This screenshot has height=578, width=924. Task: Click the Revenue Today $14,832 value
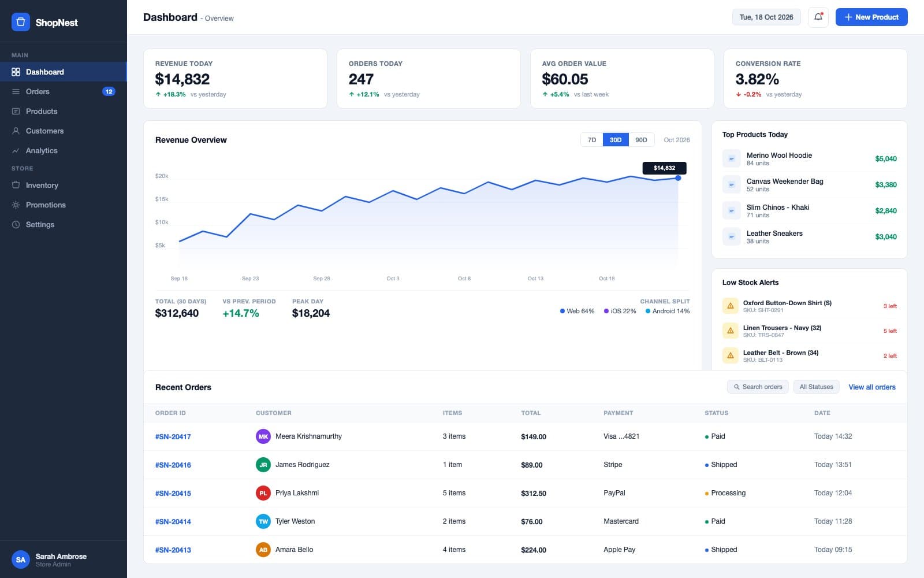(x=182, y=79)
